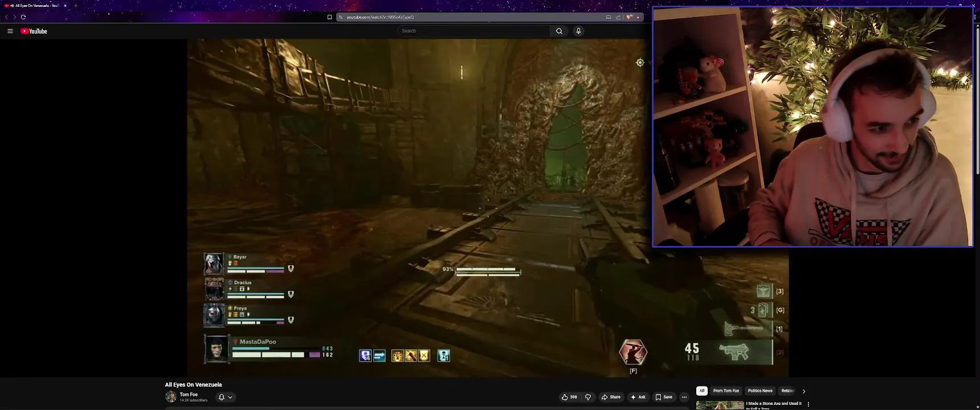Click the Share button
980x410 pixels.
coord(611,397)
